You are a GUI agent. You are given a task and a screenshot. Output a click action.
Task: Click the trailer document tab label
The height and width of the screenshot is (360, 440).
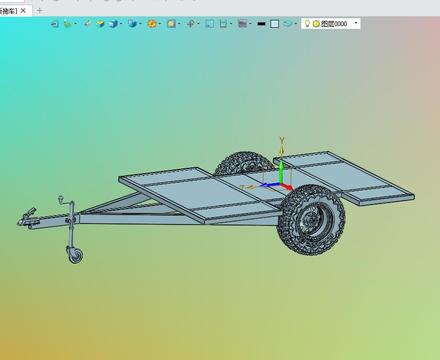pos(9,11)
